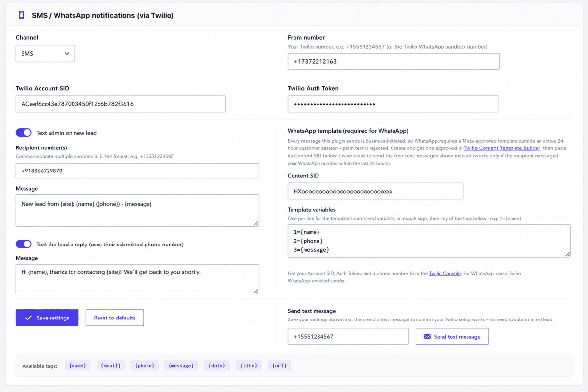Viewport: 588px width, 392px height.
Task: Click the Channel dropdown chevron arrow
Action: click(67, 54)
